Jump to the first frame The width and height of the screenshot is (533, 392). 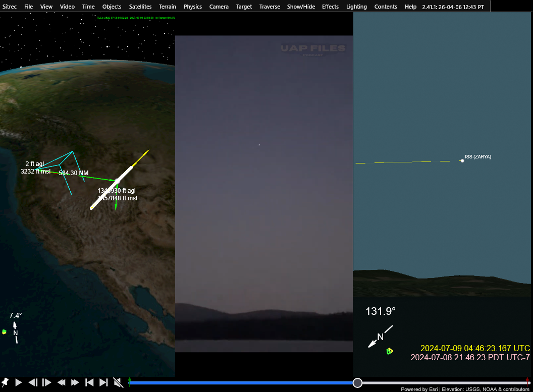click(x=89, y=382)
